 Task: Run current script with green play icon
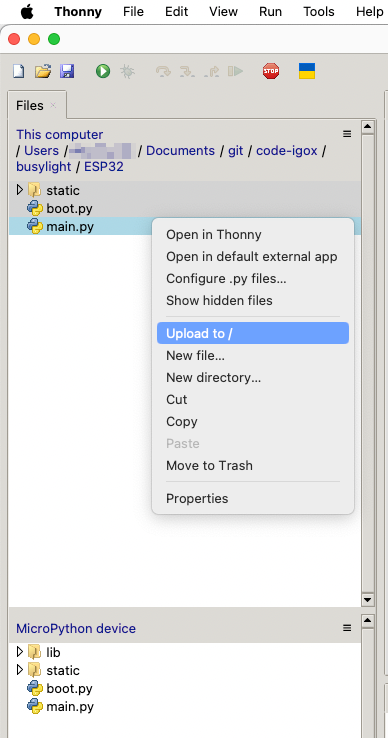tap(103, 71)
